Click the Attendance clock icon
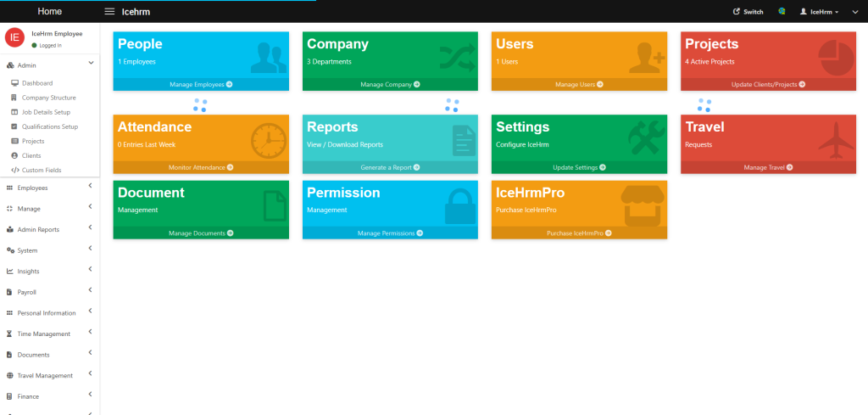The height and width of the screenshot is (415, 868). (x=268, y=139)
